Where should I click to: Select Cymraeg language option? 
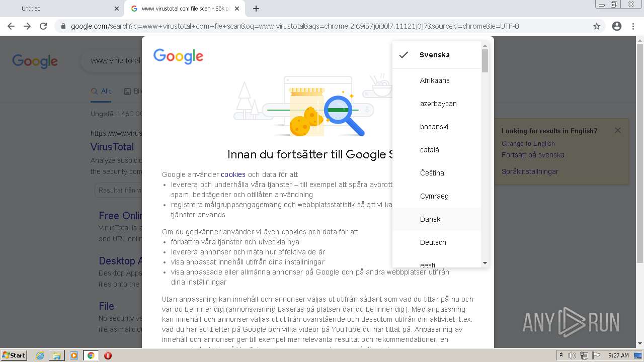coord(437,196)
